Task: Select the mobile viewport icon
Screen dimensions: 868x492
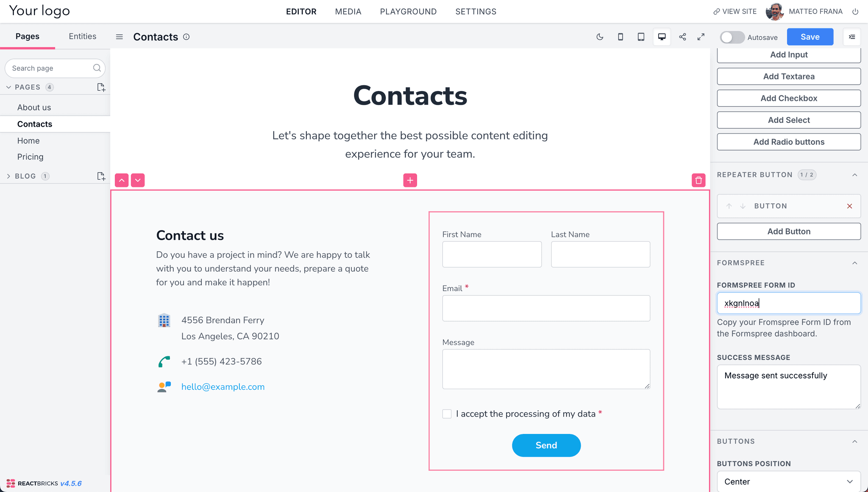Action: 620,37
